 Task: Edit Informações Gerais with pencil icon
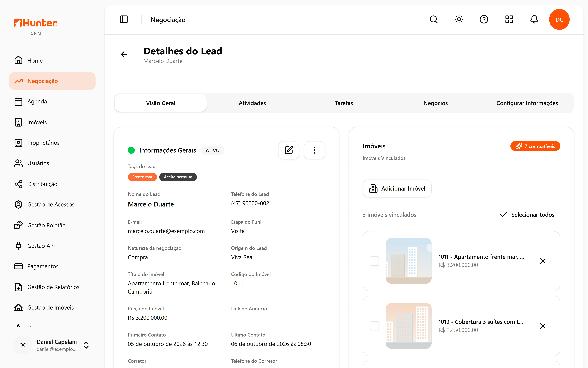289,150
